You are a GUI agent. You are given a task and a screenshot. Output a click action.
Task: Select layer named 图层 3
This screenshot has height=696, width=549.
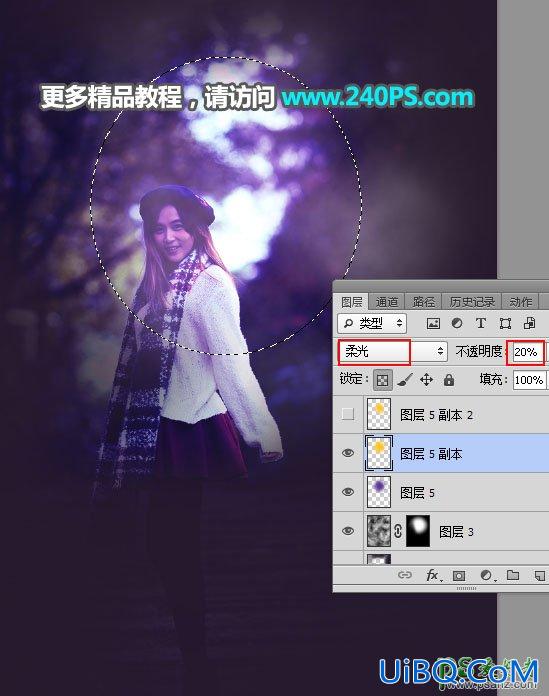coord(456,532)
